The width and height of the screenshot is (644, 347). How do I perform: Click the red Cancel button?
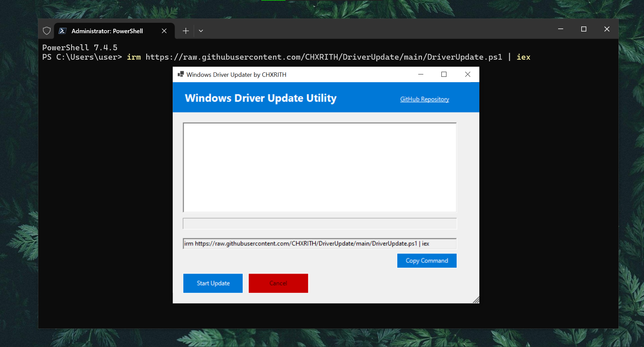pos(278,283)
